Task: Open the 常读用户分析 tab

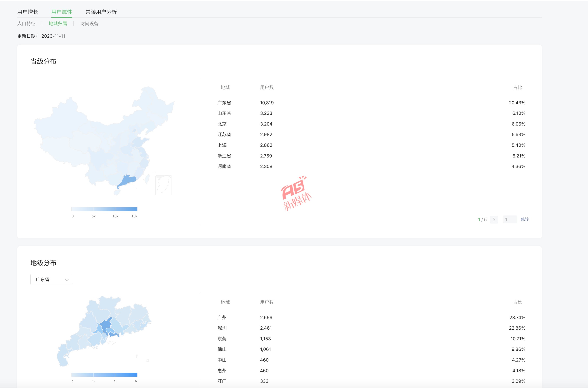Action: pyautogui.click(x=101, y=12)
